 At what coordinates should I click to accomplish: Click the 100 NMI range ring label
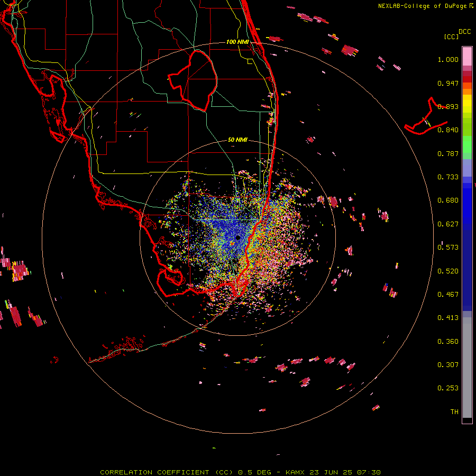(237, 42)
